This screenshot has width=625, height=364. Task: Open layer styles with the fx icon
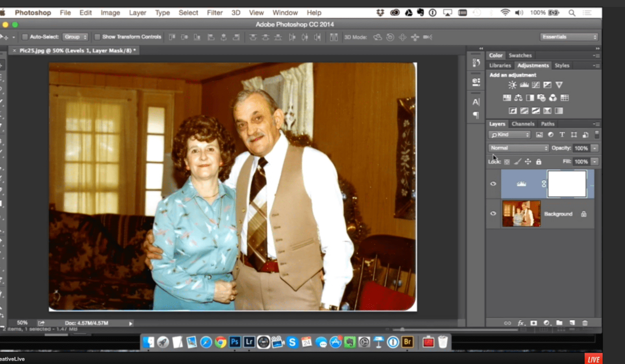[521, 323]
